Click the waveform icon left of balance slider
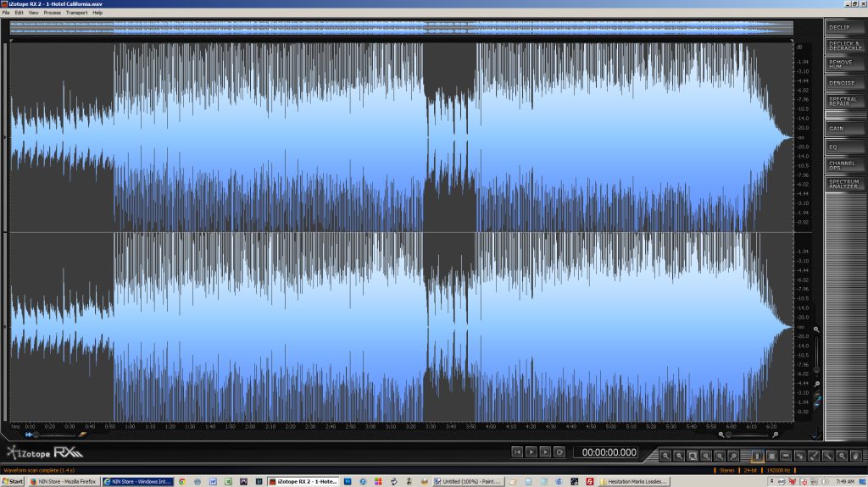The height and width of the screenshot is (487, 868). [x=28, y=435]
